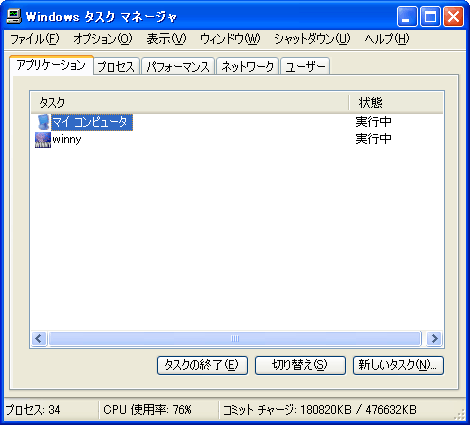470x425 pixels.
Task: Minimize the Task Manager window
Action: (407, 16)
